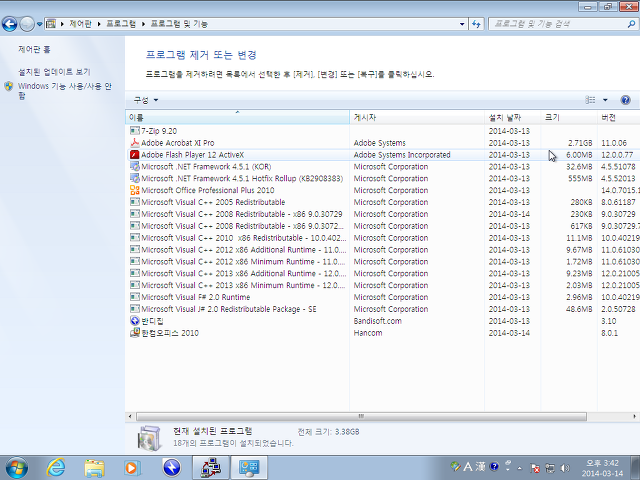Expand the breadcrumb arrow after 제어판
The width and height of the screenshot is (640, 480).
point(99,24)
